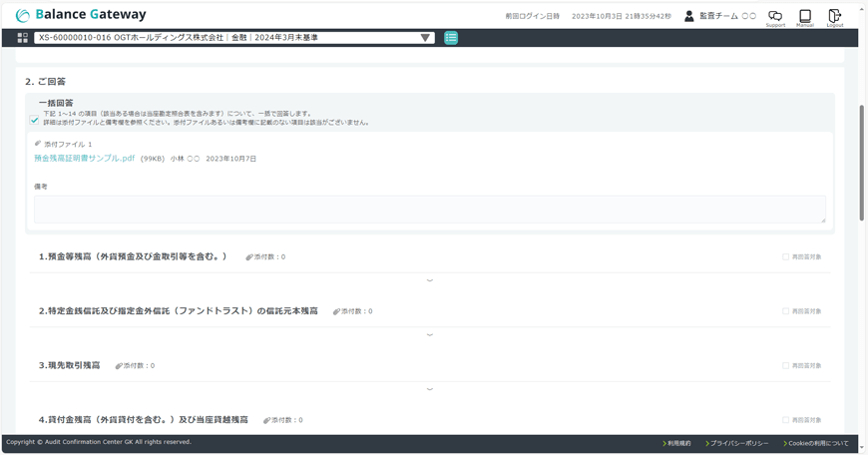Check 再回答対象 for 預金等残高 section

[785, 257]
